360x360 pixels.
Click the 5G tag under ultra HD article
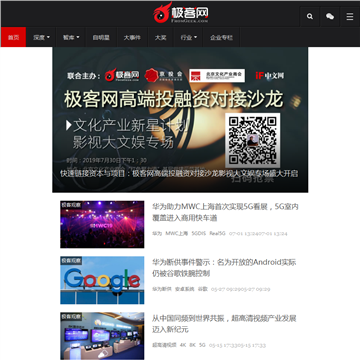(x=202, y=345)
